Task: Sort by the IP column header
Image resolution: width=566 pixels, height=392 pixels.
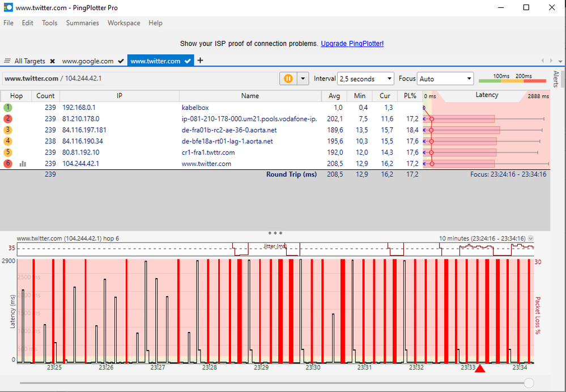Action: tap(119, 96)
